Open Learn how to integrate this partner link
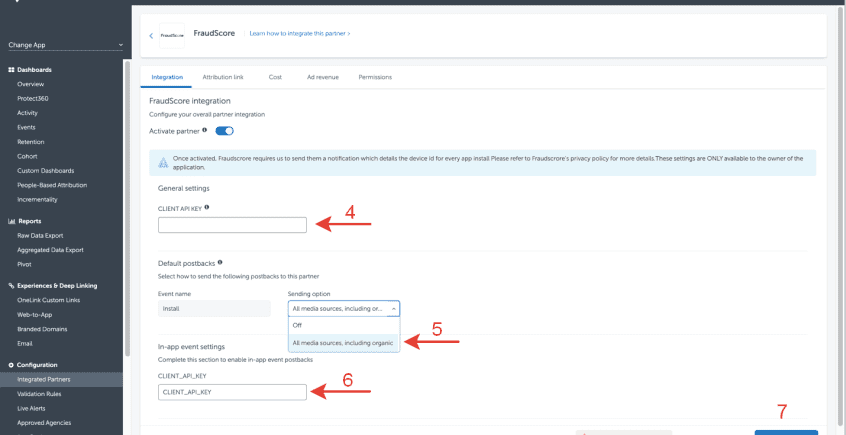This screenshot has height=435, width=846. pos(300,33)
